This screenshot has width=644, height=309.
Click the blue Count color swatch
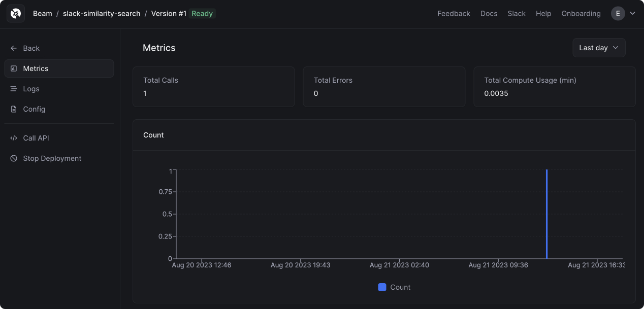[382, 287]
